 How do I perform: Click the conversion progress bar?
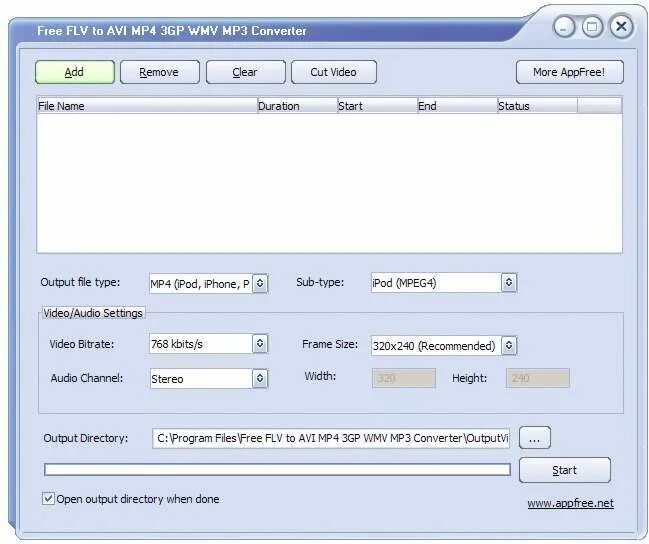pyautogui.click(x=277, y=469)
